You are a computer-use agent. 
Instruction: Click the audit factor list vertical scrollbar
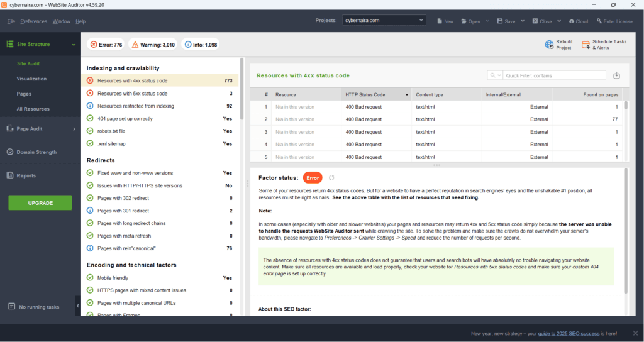point(242,89)
